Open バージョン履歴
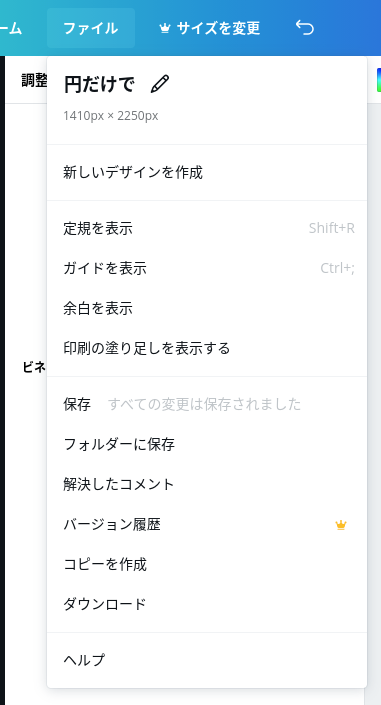This screenshot has width=381, height=705. pos(207,525)
